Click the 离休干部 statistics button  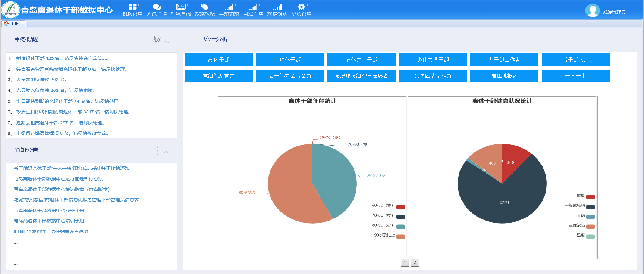point(219,60)
